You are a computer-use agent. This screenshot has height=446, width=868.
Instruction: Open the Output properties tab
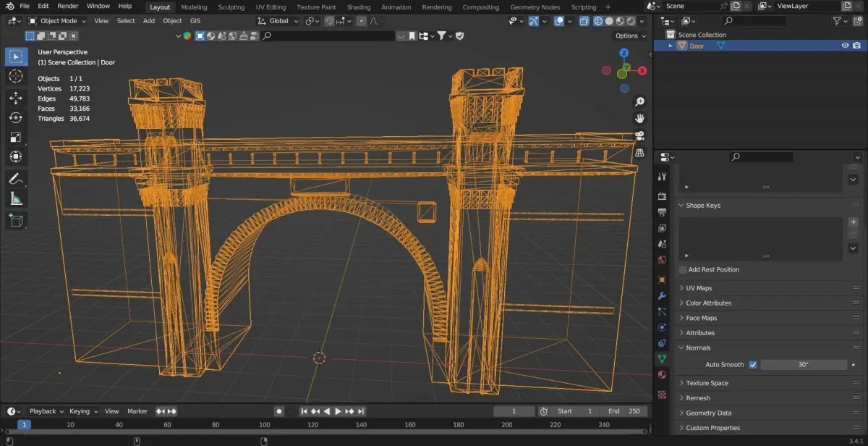662,212
